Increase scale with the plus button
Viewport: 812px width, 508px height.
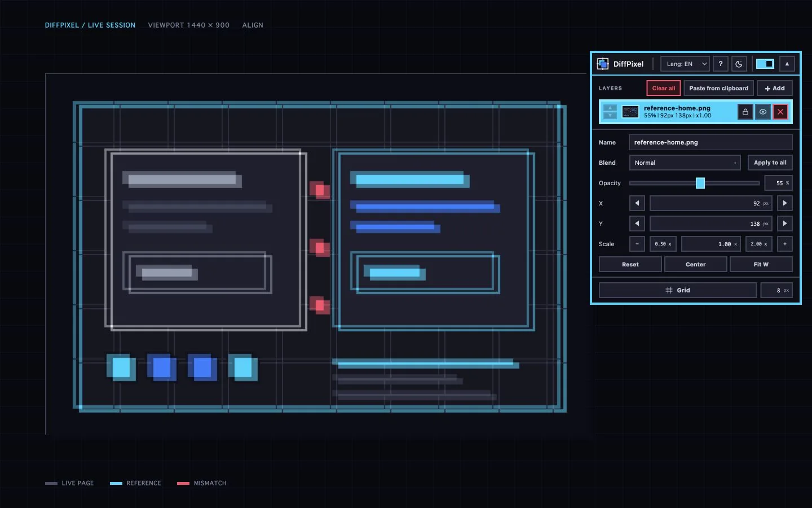coord(784,244)
